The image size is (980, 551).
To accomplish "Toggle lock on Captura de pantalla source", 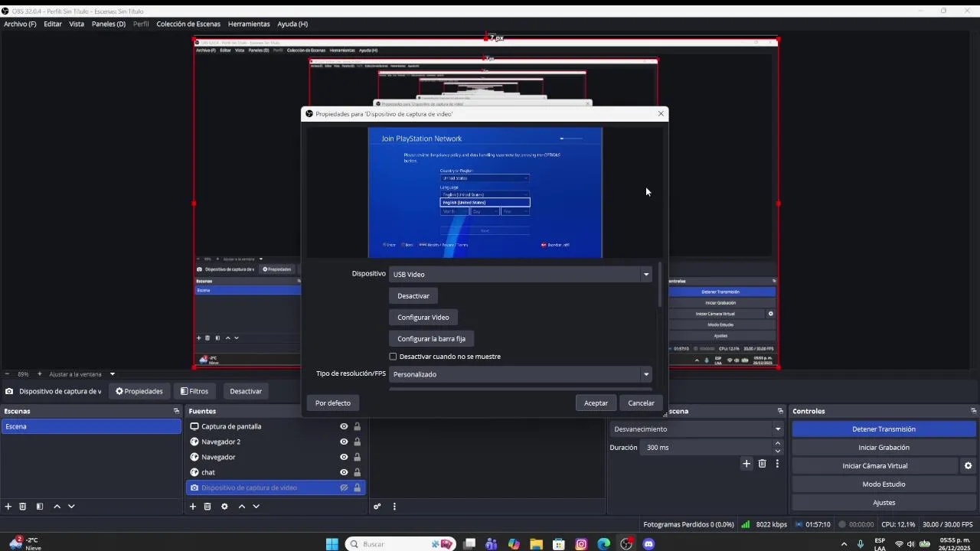I will (357, 426).
